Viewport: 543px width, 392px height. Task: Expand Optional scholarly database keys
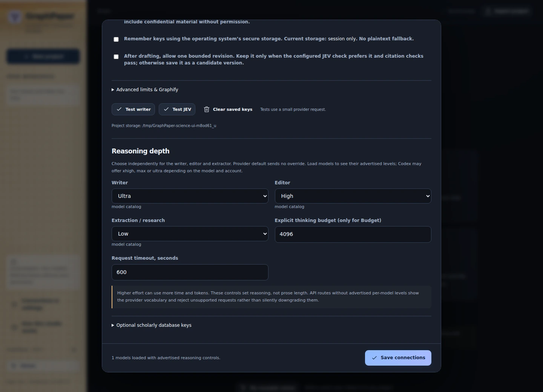[x=152, y=325]
